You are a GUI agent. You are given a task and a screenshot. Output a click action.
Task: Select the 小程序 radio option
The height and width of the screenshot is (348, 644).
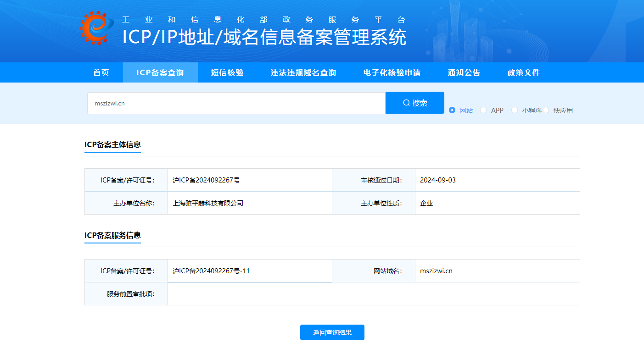[x=515, y=110]
